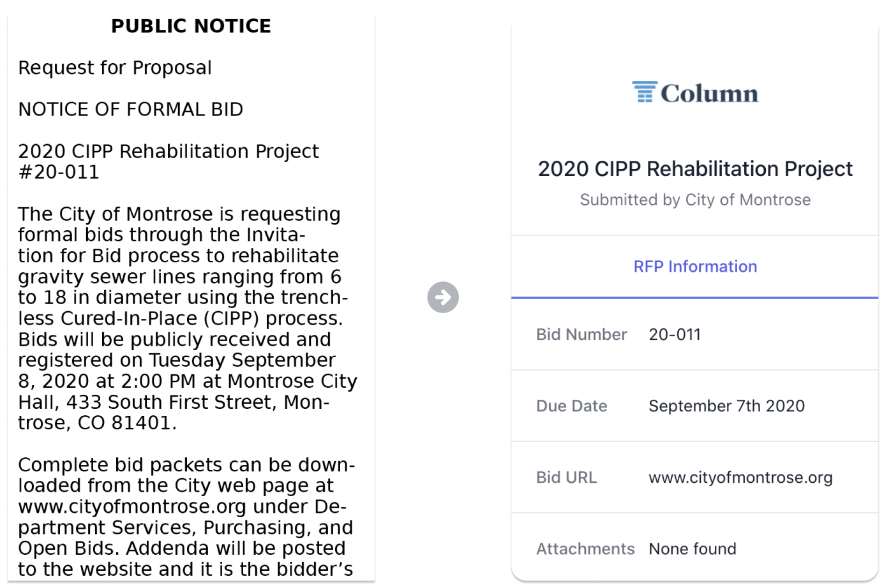Click the #20-011 project number in notice

pos(59,172)
